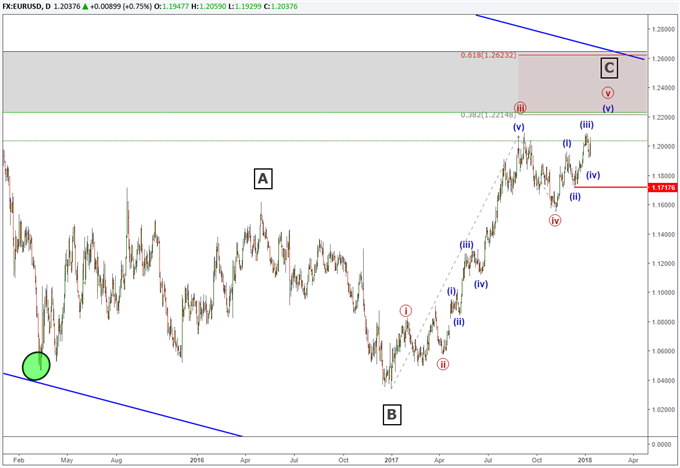Screen dimensions: 680x468
Task: Click the 2017 label on time axis
Action: click(x=392, y=460)
